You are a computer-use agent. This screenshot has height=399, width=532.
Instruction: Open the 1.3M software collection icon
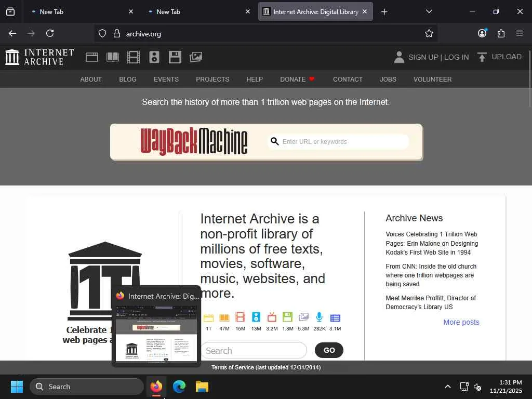(287, 317)
